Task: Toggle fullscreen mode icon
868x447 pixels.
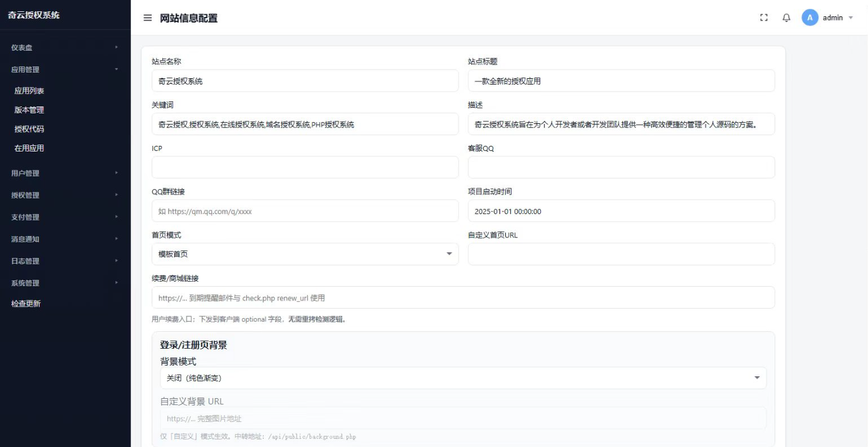Action: (x=764, y=18)
